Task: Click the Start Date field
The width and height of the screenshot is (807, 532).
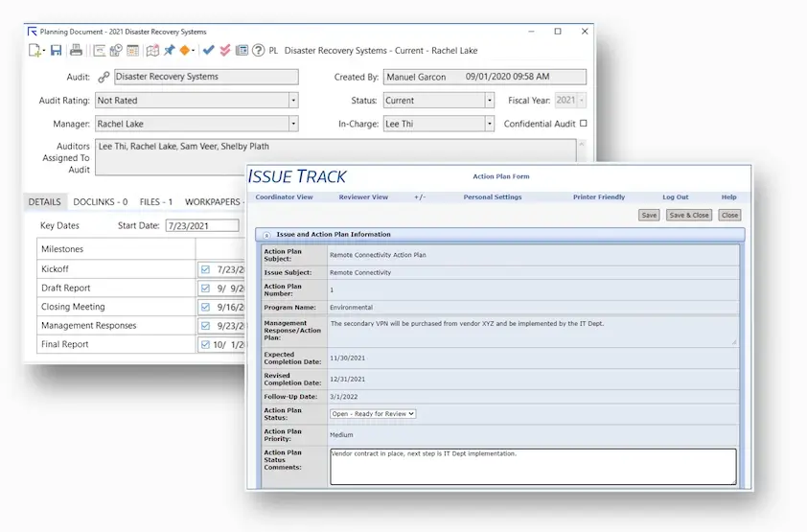Action: tap(202, 226)
